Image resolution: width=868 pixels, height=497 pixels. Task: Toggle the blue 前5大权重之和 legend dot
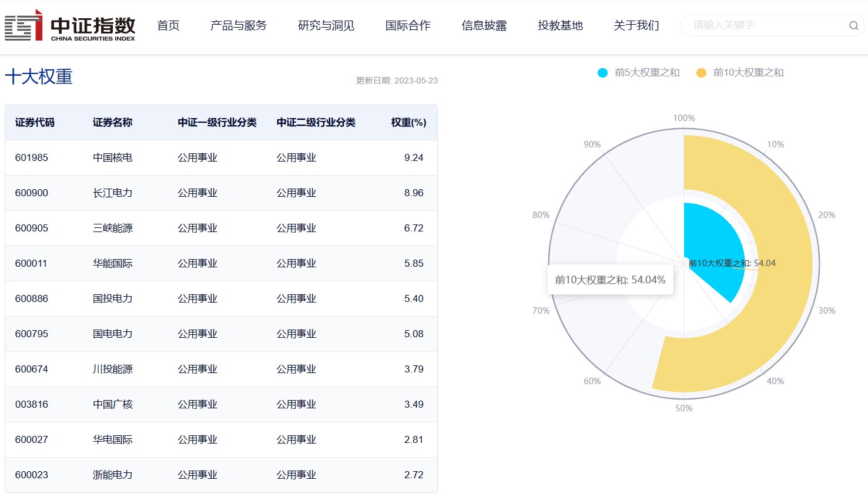(602, 73)
